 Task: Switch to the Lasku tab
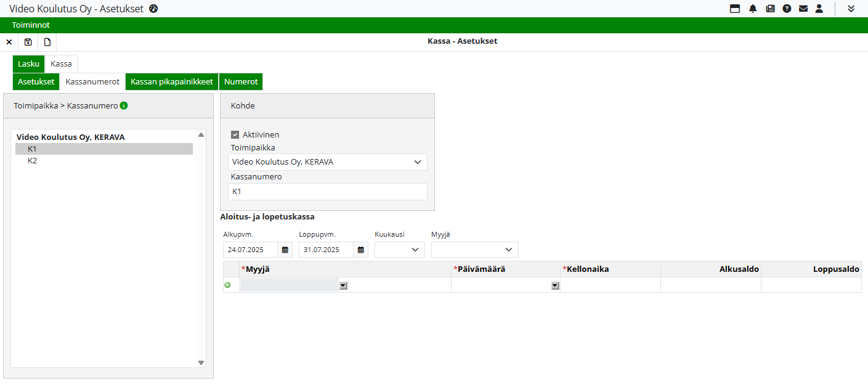(28, 63)
